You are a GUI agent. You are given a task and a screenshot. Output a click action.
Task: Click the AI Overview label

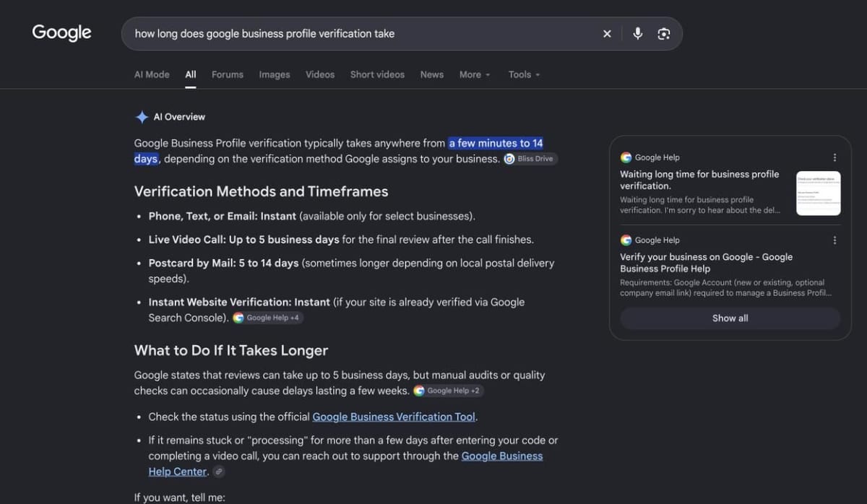tap(179, 117)
